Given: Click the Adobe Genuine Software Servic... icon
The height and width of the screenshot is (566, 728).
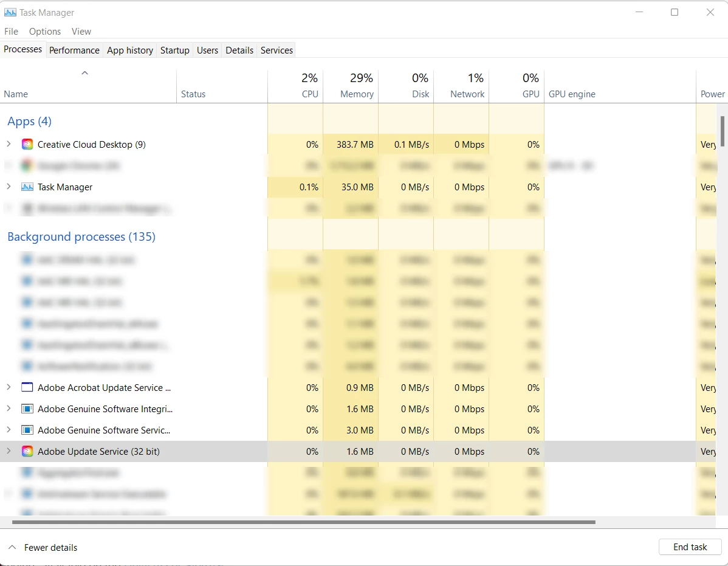Looking at the screenshot, I should [x=27, y=430].
